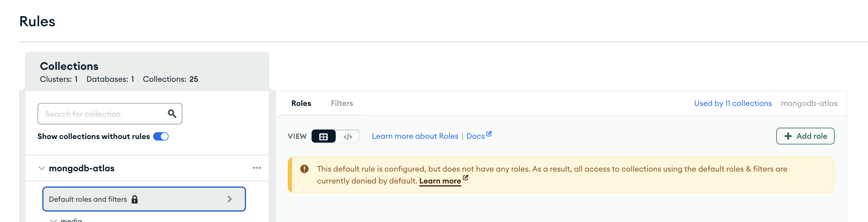
Task: Switch to the table grid view
Action: pos(323,136)
